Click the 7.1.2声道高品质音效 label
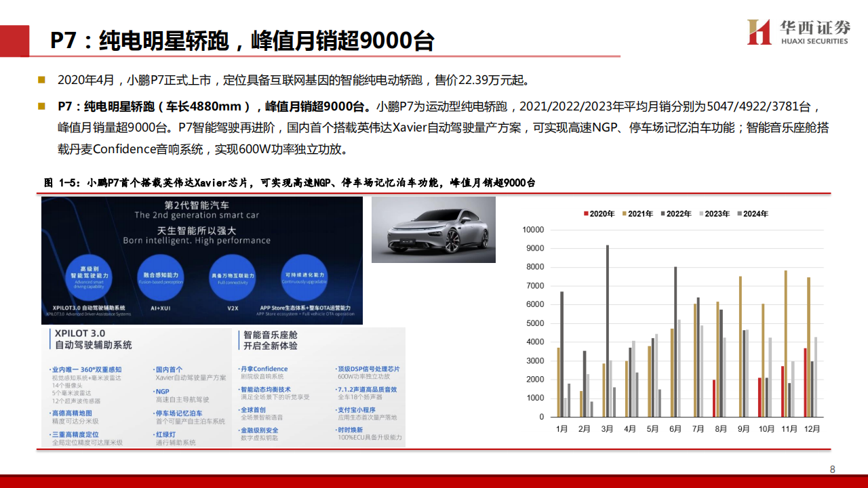The image size is (868, 488). coord(366,390)
